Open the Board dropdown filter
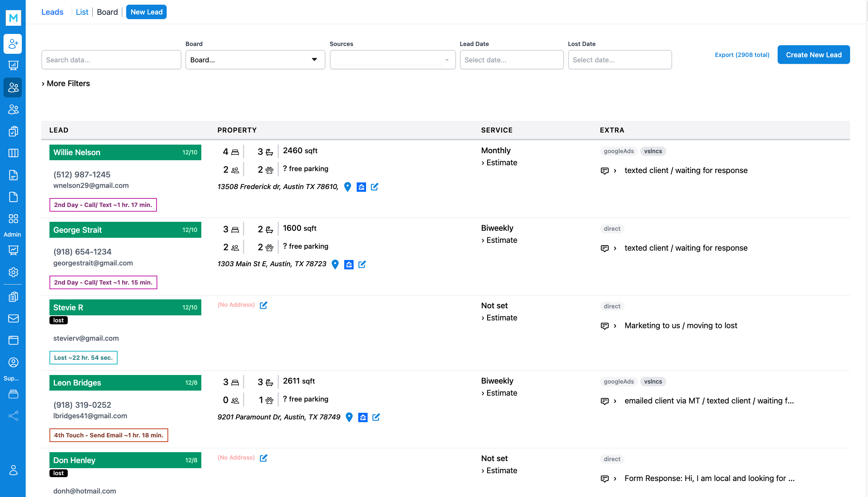Image resolution: width=868 pixels, height=497 pixels. (x=255, y=60)
